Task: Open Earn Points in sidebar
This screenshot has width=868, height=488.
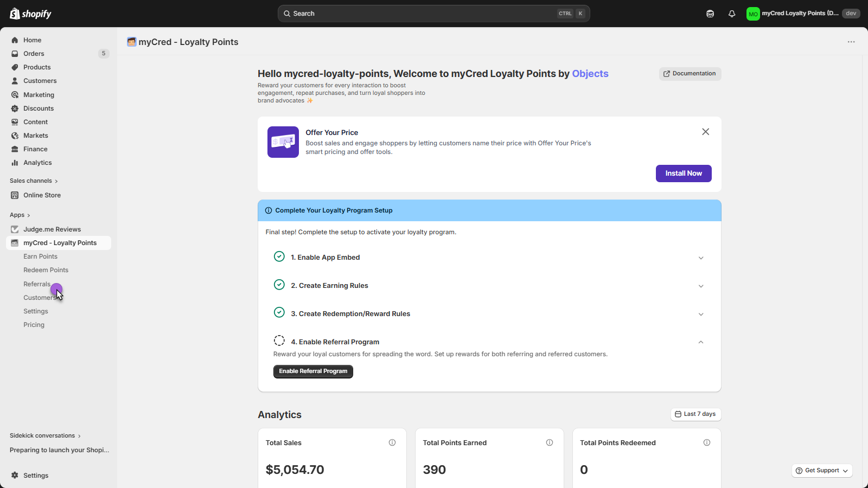Action: pyautogui.click(x=40, y=256)
